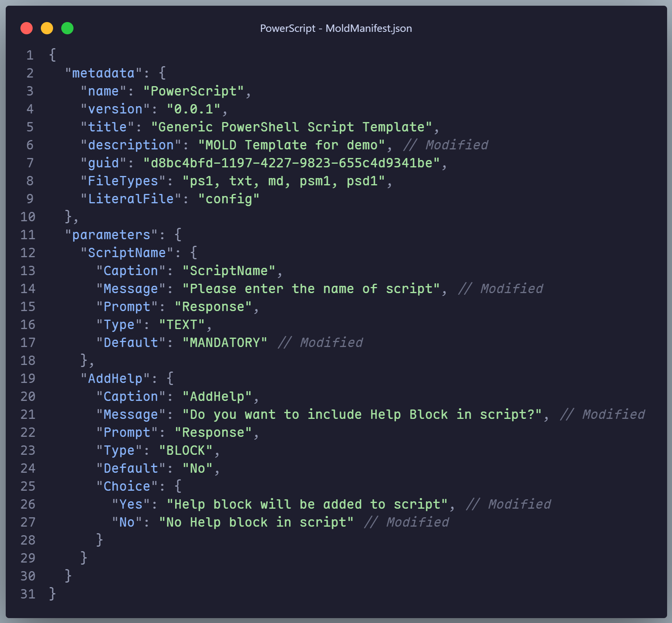Image resolution: width=672 pixels, height=623 pixels.
Task: Click the "Choice" key on line 25
Action: 127,486
